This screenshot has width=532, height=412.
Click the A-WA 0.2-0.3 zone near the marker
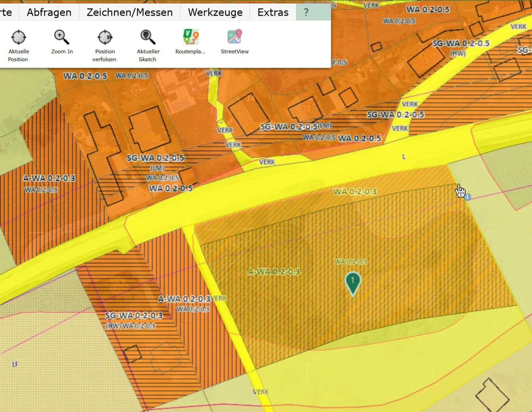coord(274,271)
